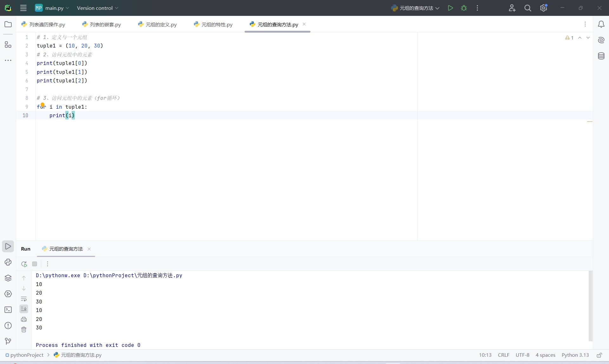
Task: Switch to the 元组的定义.py editor tab
Action: point(158,24)
